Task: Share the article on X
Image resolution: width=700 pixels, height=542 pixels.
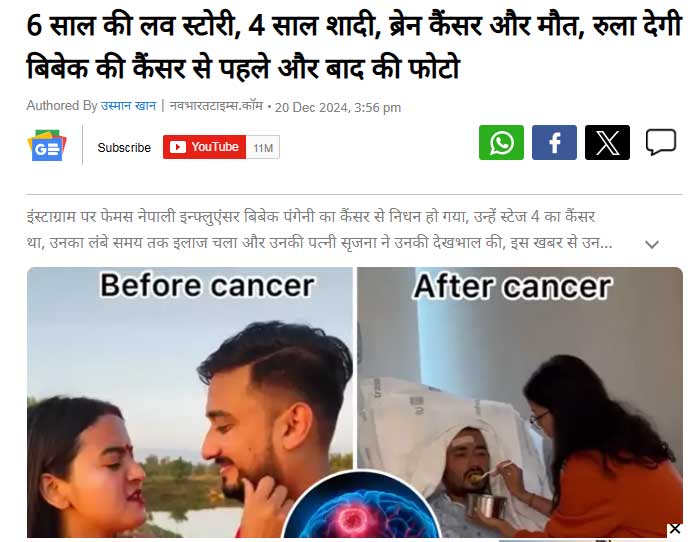Action: 607,143
